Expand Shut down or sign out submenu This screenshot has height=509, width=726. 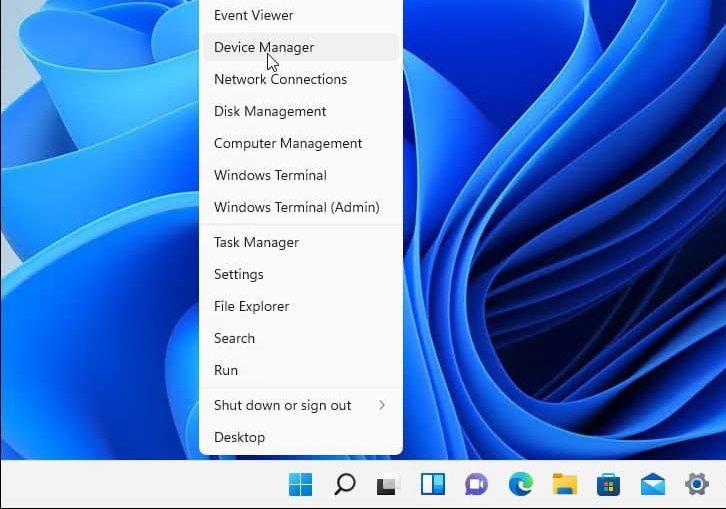coord(301,405)
